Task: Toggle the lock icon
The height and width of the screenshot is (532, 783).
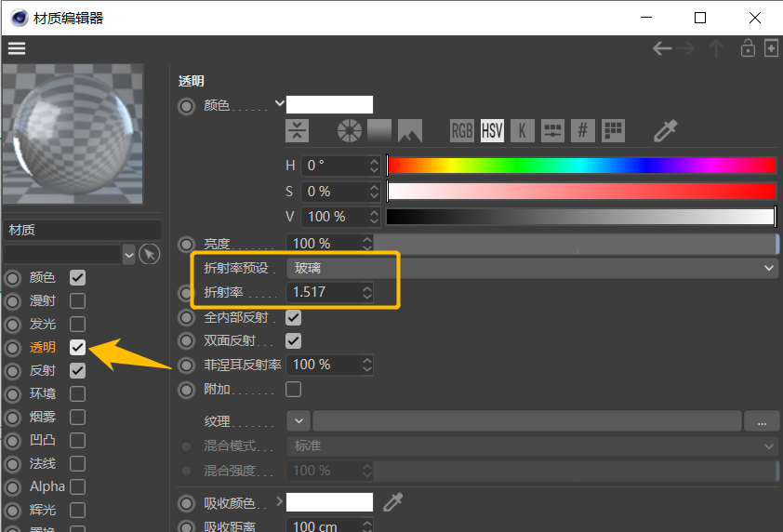Action: [x=748, y=48]
